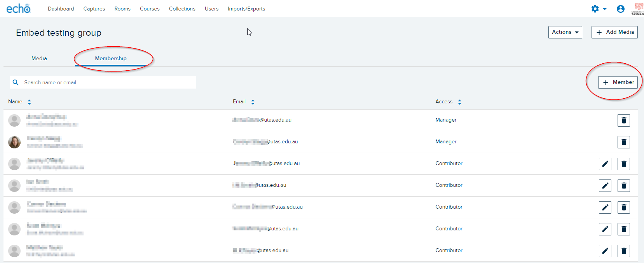644x263 pixels.
Task: Switch to the Media tab
Action: coord(39,58)
